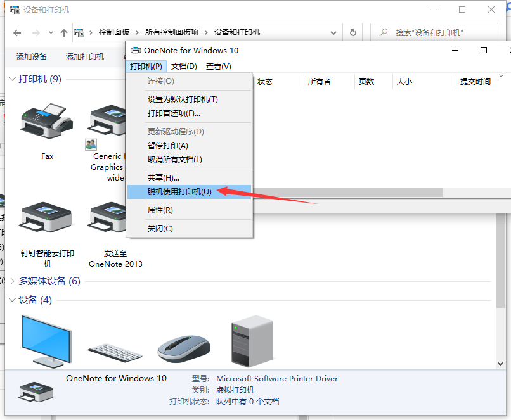The height and width of the screenshot is (420, 511).
Task: Go up one folder level arrow
Action: tap(64, 32)
